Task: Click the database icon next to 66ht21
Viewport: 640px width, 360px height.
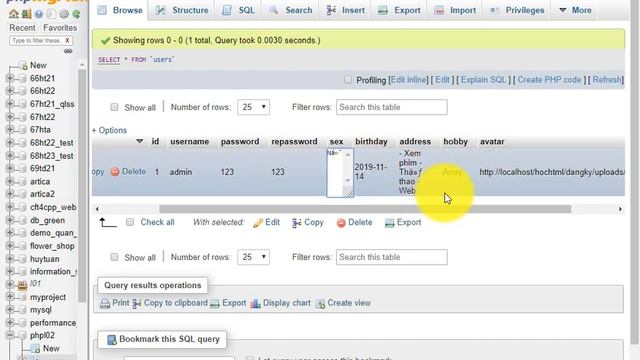Action: pos(22,78)
